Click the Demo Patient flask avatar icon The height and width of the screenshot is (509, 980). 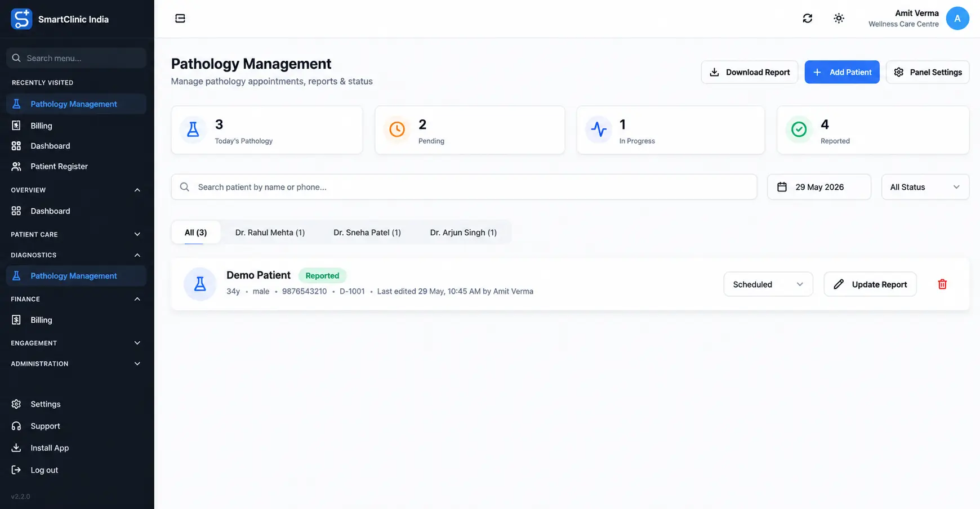(200, 284)
